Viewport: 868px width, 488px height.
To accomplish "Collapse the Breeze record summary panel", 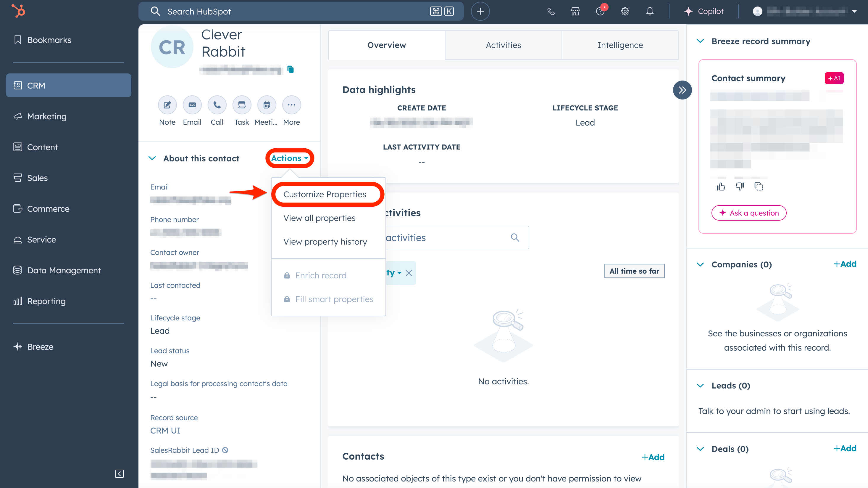I will [x=700, y=41].
